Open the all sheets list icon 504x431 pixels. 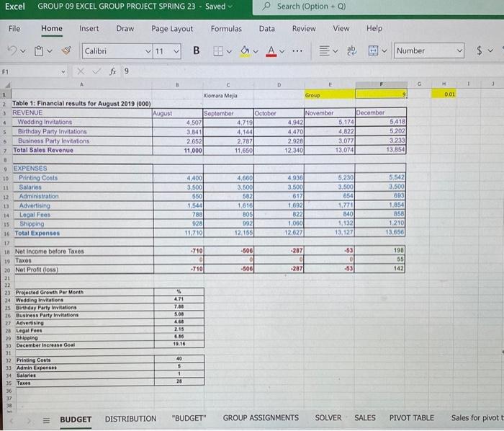(47, 420)
